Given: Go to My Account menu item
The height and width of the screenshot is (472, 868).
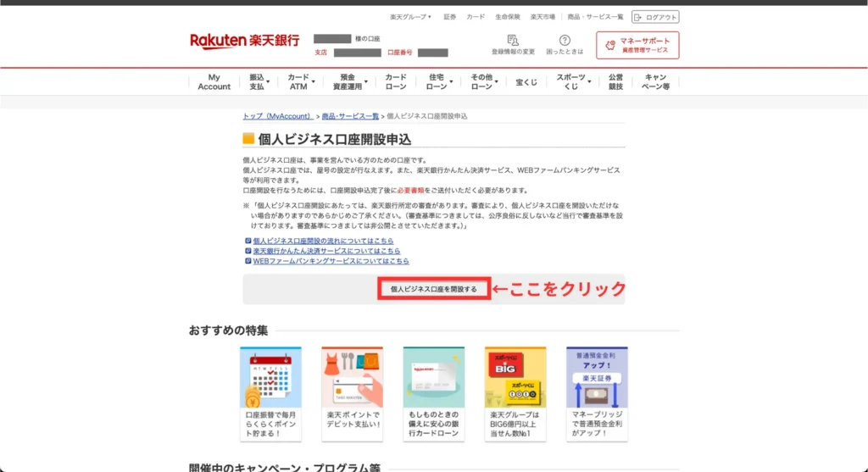Looking at the screenshot, I should pos(214,82).
